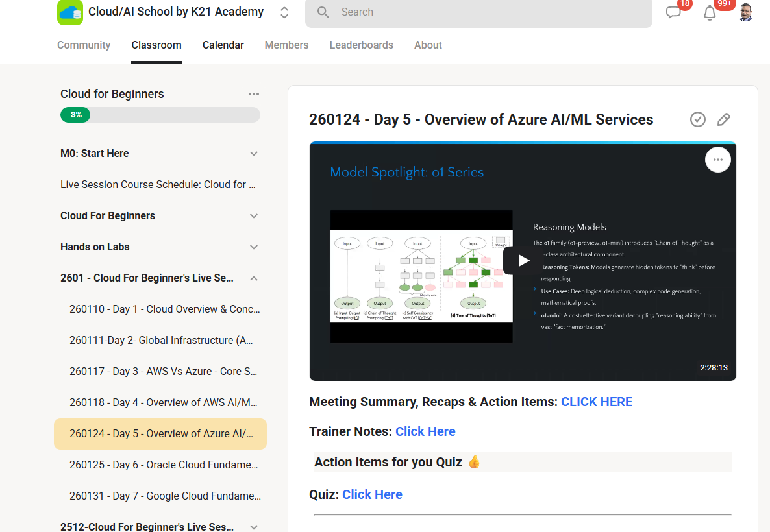Screen dimensions: 770x532
Task: Mark the Day 5 lesson as complete
Action: click(x=697, y=119)
